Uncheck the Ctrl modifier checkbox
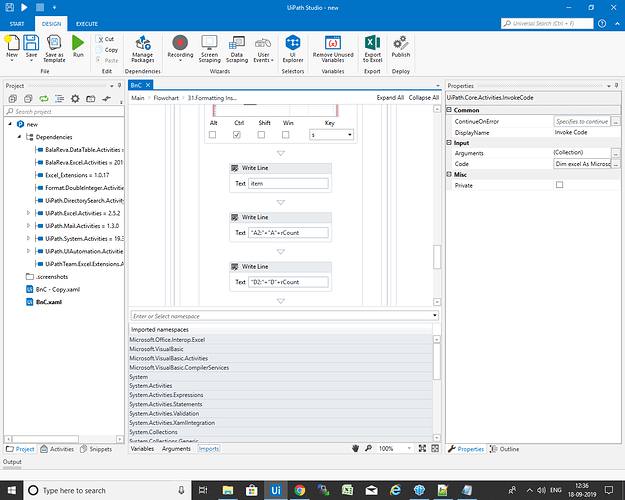This screenshot has height=500, width=625. pos(237,135)
